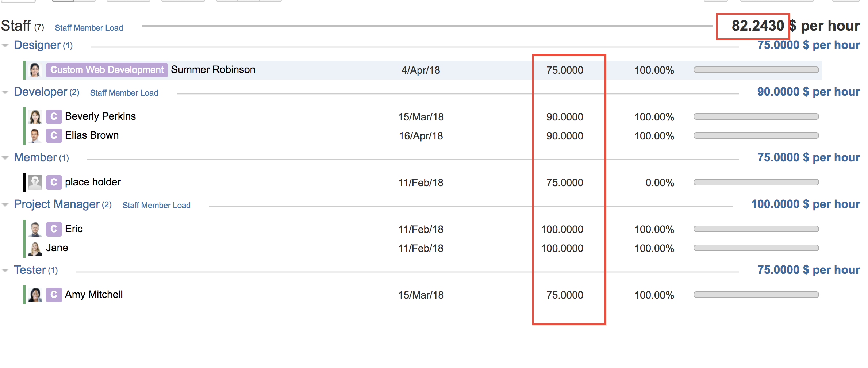Image resolution: width=868 pixels, height=368 pixels.
Task: Click the purple C badge beside Beverly Perkins
Action: (x=54, y=117)
